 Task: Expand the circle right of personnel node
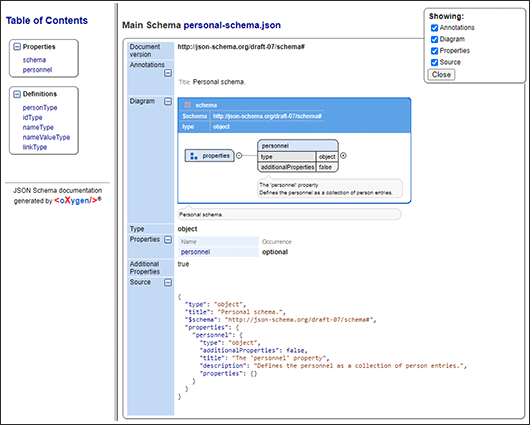pos(343,156)
